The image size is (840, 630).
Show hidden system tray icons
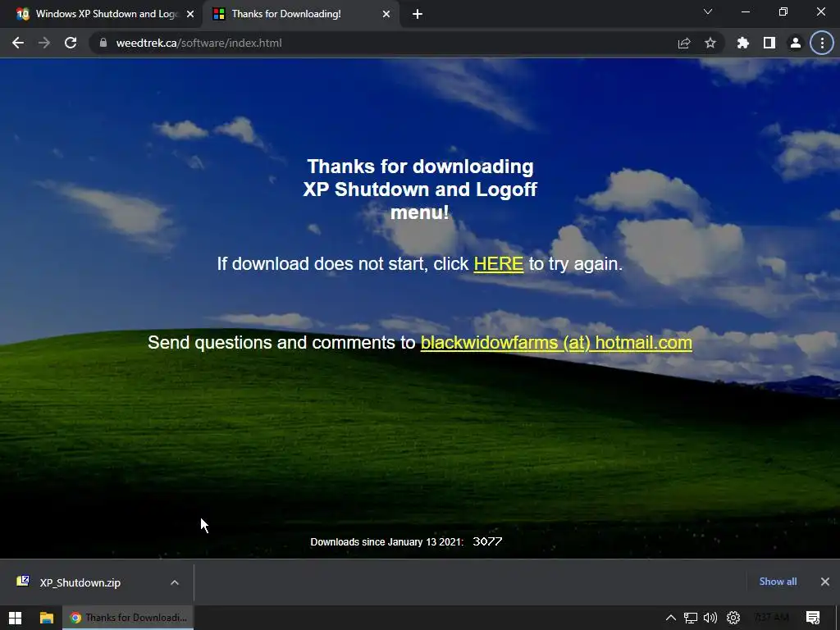point(671,618)
